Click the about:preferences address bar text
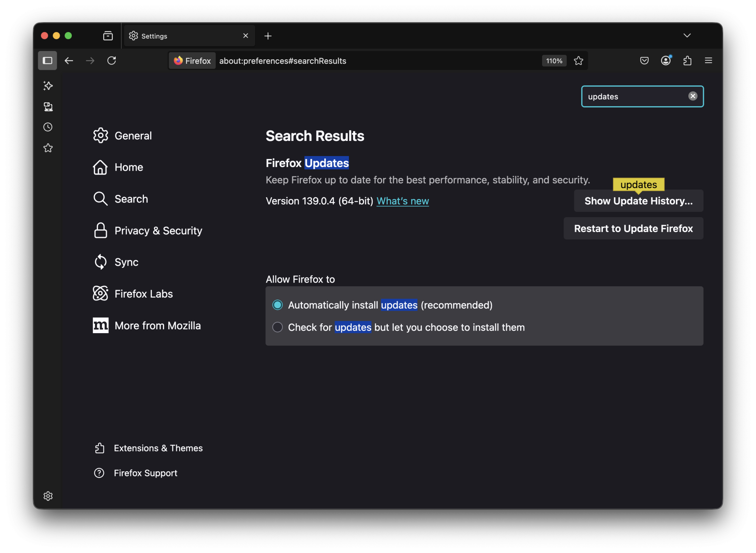This screenshot has height=553, width=756. coord(283,61)
